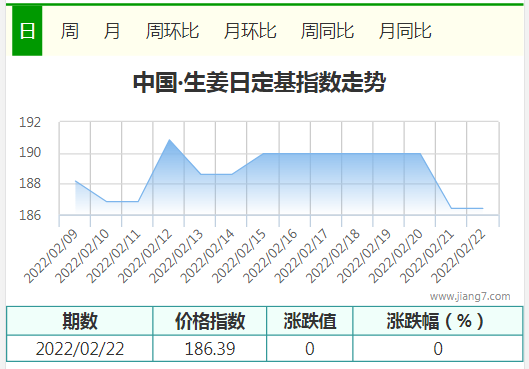Image resolution: width=529 pixels, height=369 pixels.
Task: Click the y-axis label 192
Action: coord(30,122)
